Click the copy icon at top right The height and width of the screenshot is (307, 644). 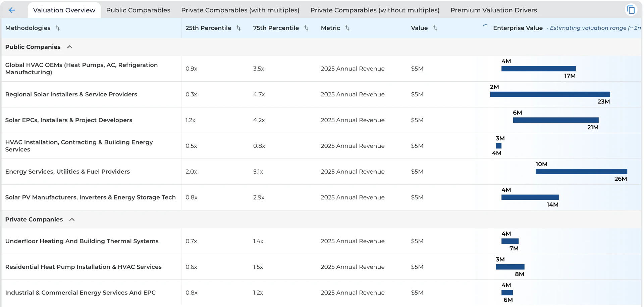(x=631, y=10)
